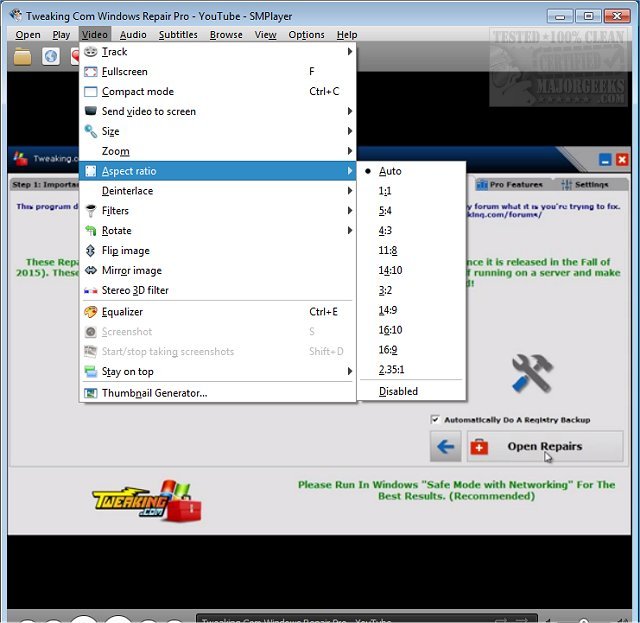Select the 3:2 aspect ratio

click(x=411, y=290)
